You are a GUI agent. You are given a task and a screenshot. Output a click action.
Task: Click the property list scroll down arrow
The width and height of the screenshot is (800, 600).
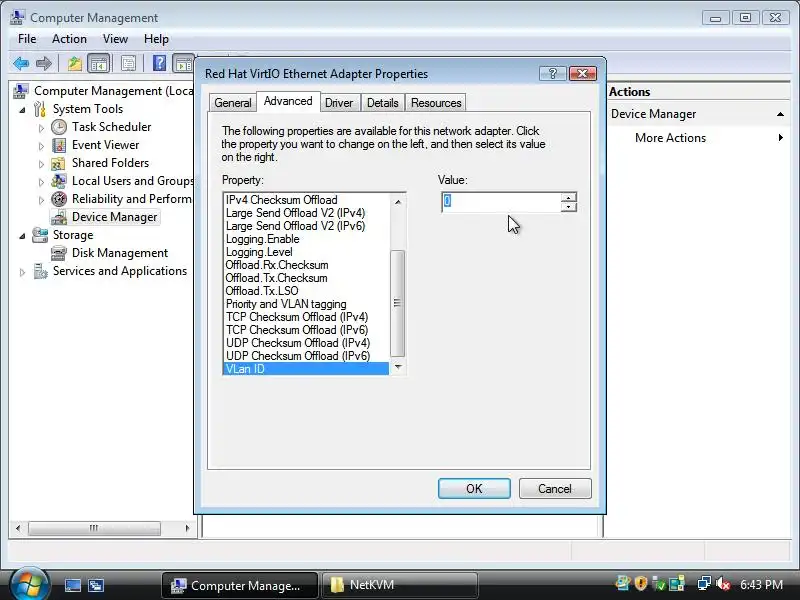[x=398, y=367]
